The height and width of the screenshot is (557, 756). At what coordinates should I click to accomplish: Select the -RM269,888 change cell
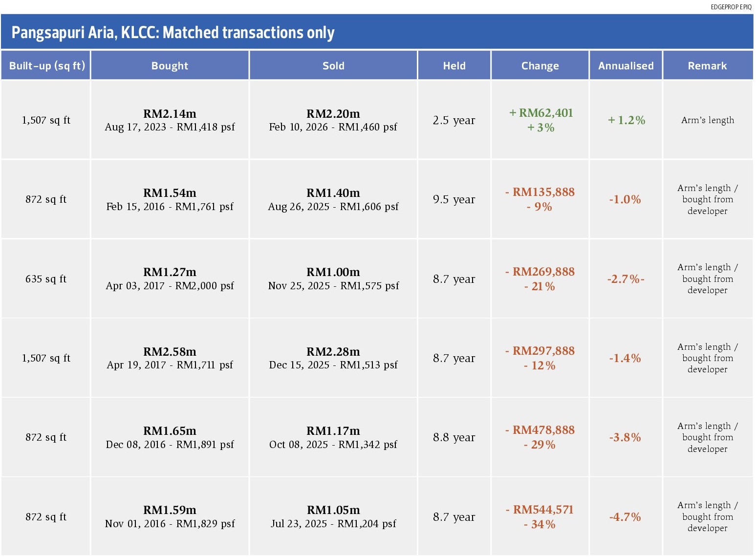540,279
